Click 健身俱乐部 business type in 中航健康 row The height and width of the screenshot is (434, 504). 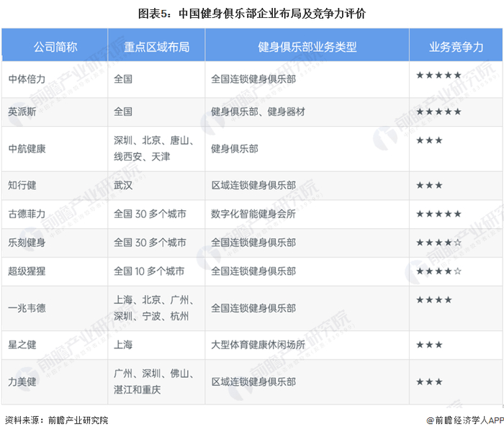(x=234, y=149)
